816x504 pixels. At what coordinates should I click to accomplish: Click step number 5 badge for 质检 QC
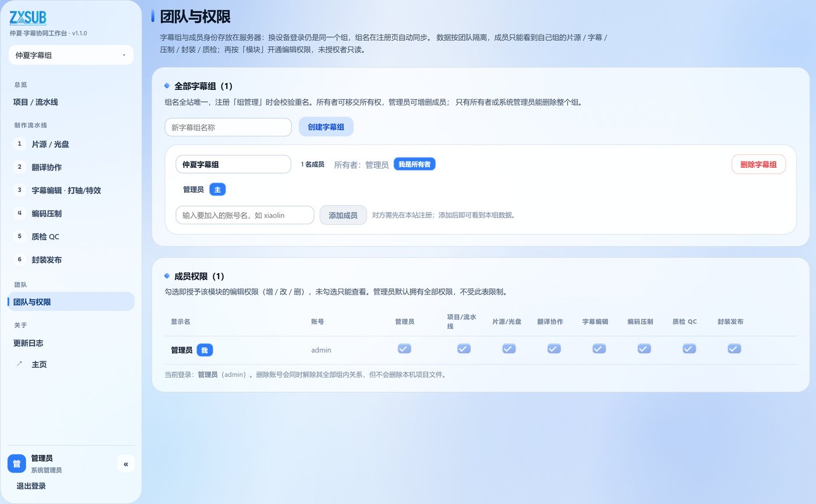click(x=19, y=237)
